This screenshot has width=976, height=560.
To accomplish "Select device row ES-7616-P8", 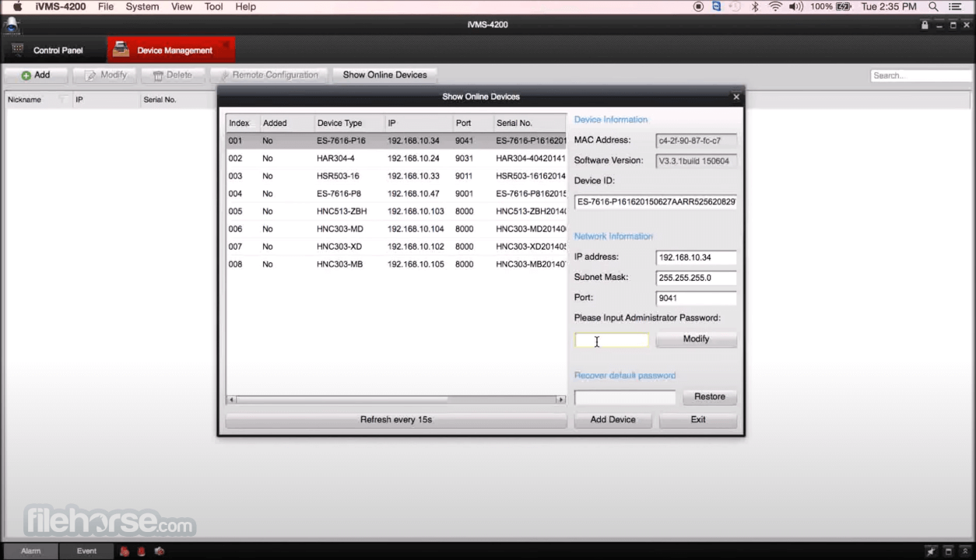I will coord(396,194).
